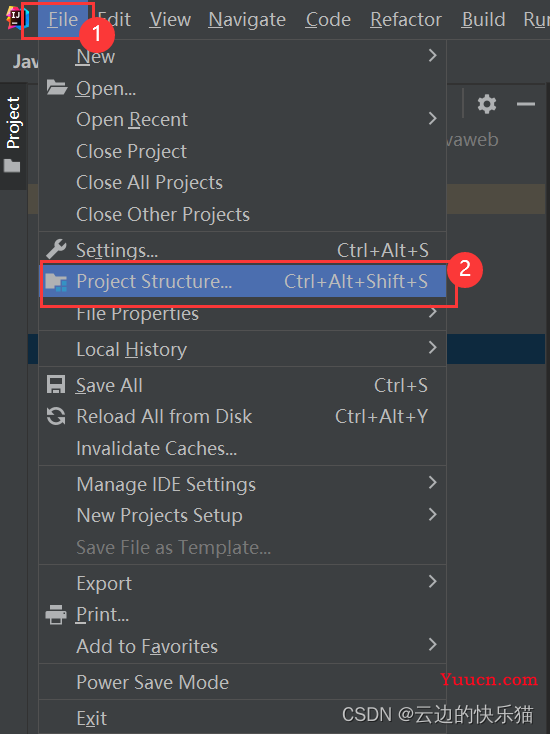Open the Project tool window tab

[x=13, y=136]
